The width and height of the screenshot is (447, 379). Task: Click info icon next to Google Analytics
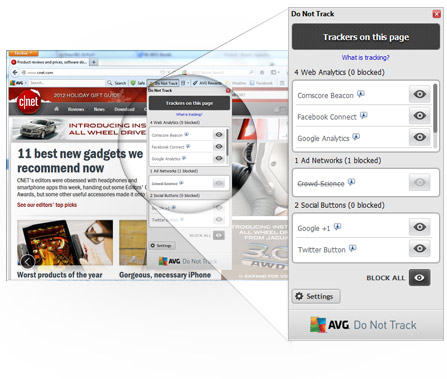click(x=356, y=137)
